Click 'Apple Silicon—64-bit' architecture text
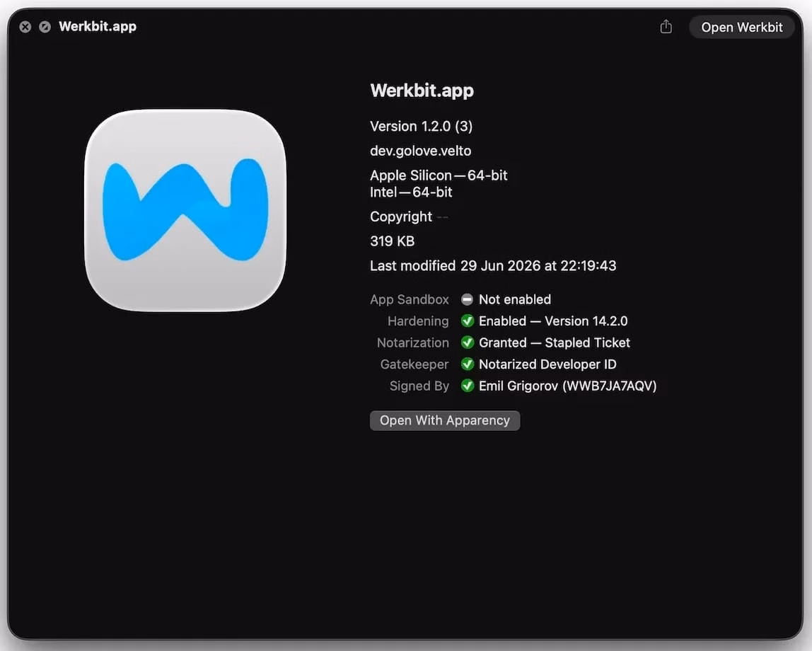The height and width of the screenshot is (651, 812). [x=439, y=175]
